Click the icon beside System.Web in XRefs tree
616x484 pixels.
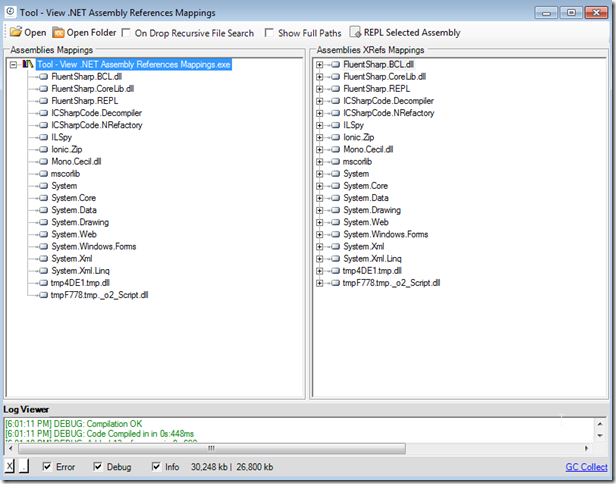tap(335, 222)
